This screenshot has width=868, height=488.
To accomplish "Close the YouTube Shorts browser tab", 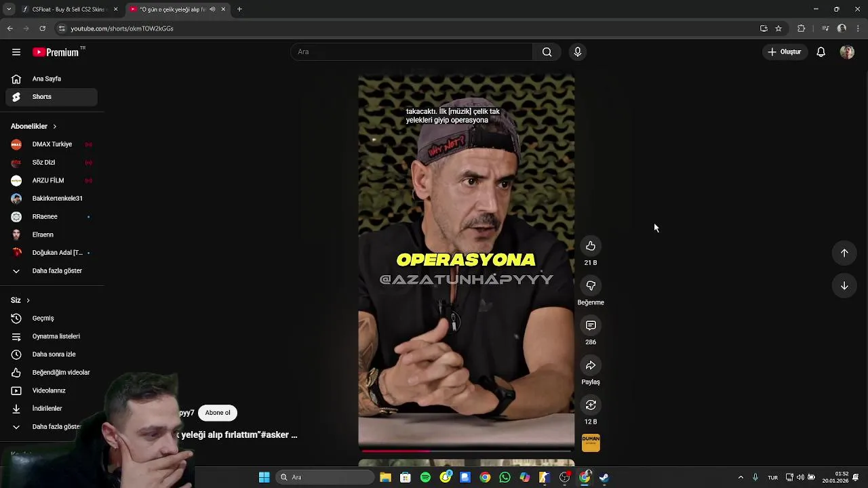I will coord(223,9).
